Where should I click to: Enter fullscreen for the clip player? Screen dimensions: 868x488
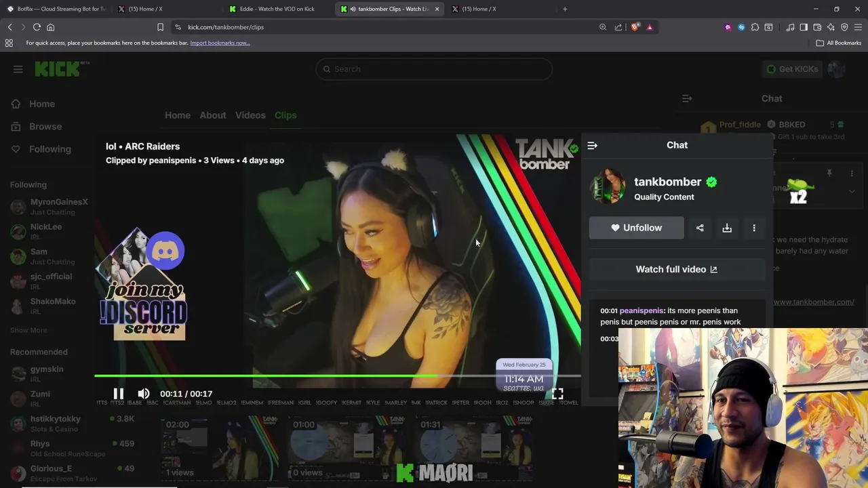click(x=557, y=394)
